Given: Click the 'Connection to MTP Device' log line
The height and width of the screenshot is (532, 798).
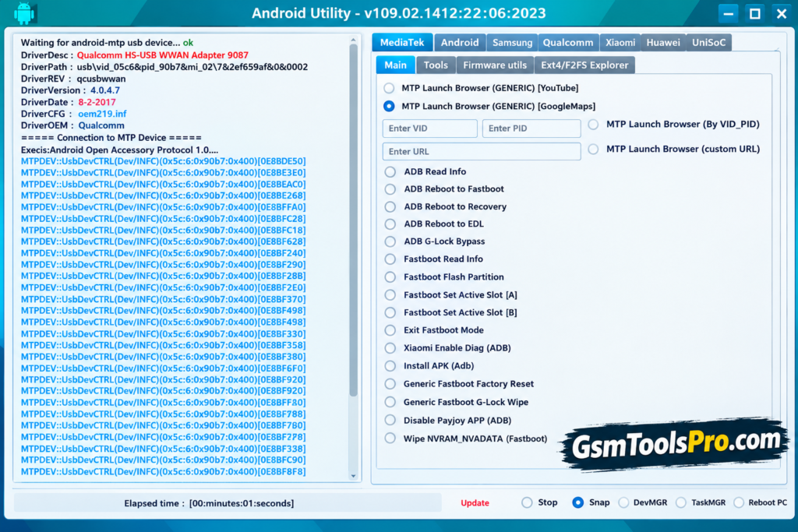Looking at the screenshot, I should pos(111,138).
